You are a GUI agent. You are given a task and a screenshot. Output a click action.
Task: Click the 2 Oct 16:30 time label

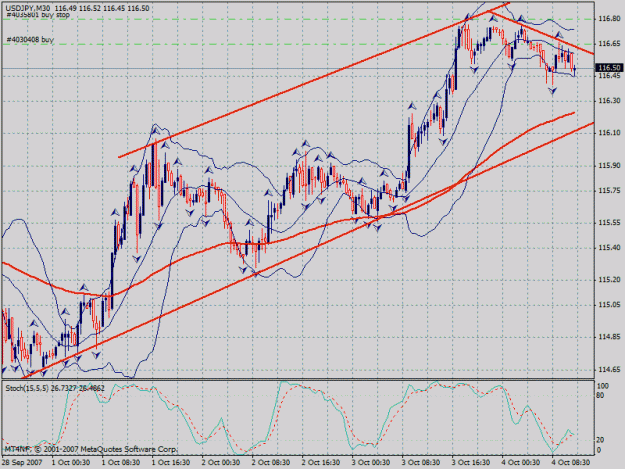[321, 463]
